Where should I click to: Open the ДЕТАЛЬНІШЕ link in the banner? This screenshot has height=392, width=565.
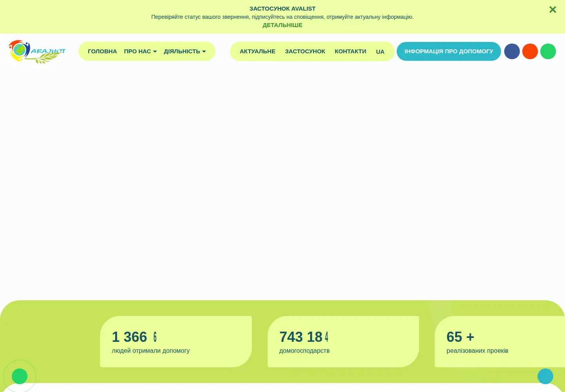click(282, 25)
